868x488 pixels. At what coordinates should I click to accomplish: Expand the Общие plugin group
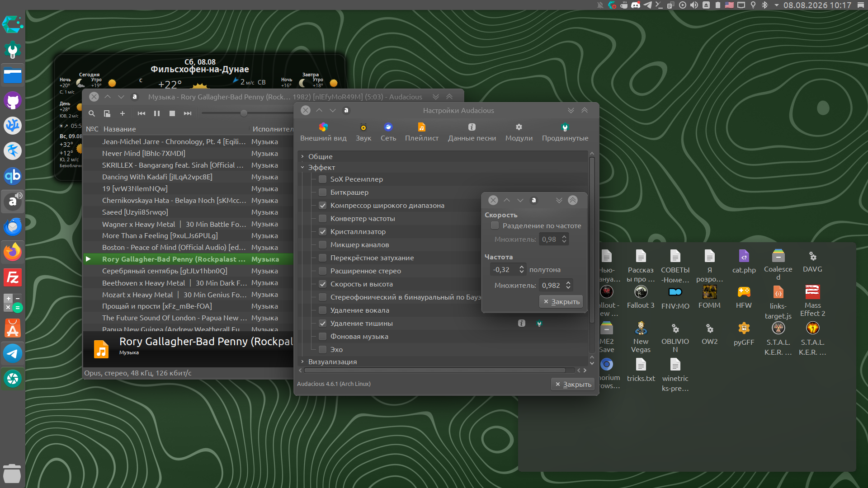302,156
